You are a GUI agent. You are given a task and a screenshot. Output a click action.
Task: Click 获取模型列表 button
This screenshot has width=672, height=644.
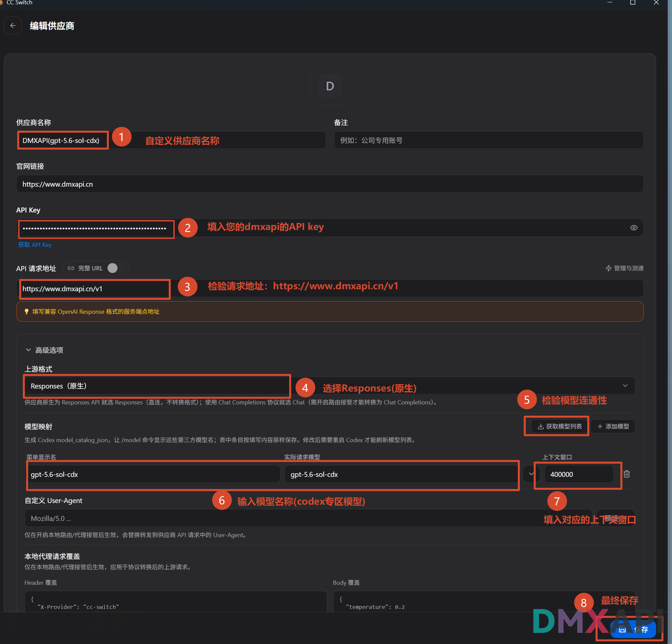(560, 426)
